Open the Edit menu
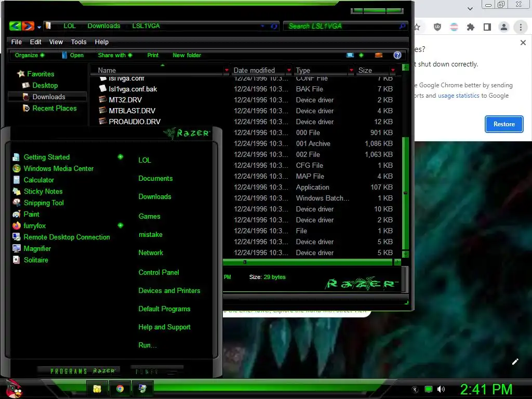Viewport: 532px width, 399px height. 35,42
